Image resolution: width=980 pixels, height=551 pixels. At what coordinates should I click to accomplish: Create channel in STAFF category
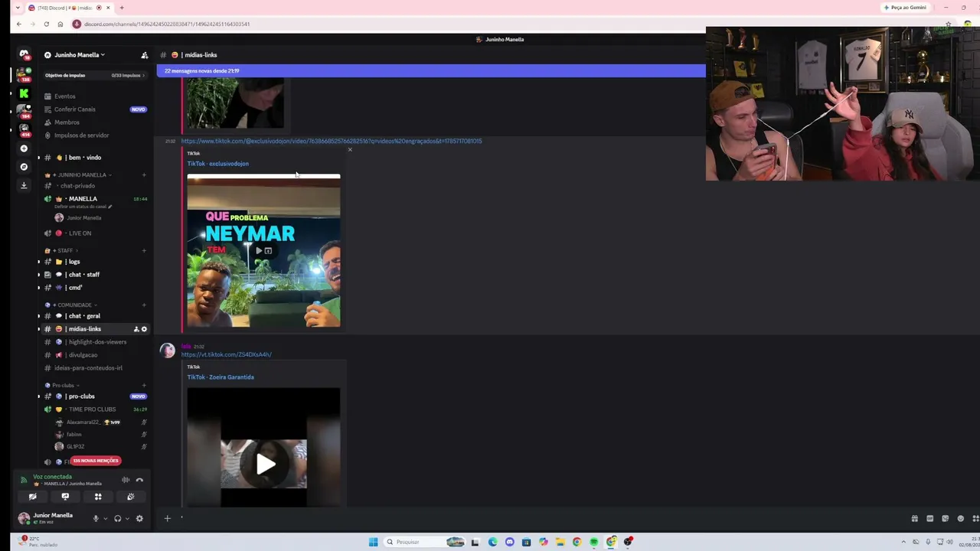[x=144, y=251]
